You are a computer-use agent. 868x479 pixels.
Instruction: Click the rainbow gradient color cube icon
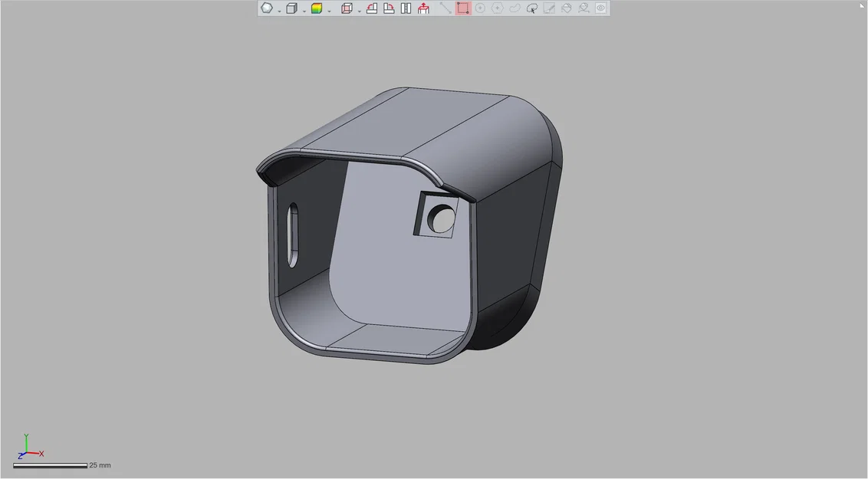pos(317,8)
